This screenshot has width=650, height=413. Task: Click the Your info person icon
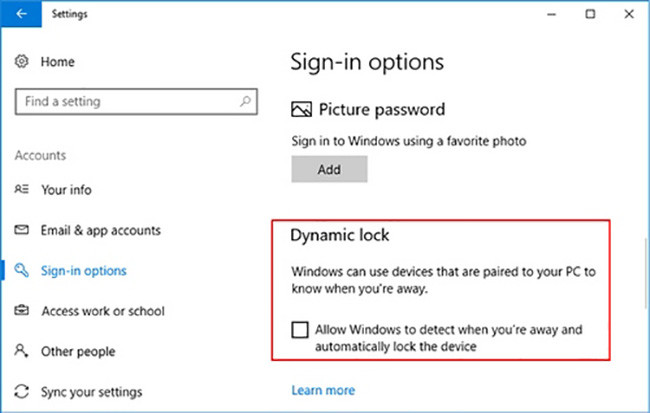[22, 189]
